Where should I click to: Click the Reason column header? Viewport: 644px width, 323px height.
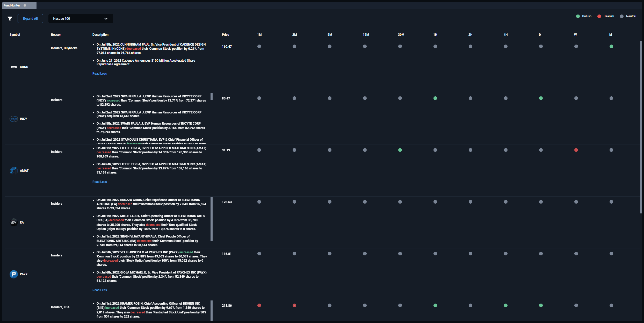[56, 35]
